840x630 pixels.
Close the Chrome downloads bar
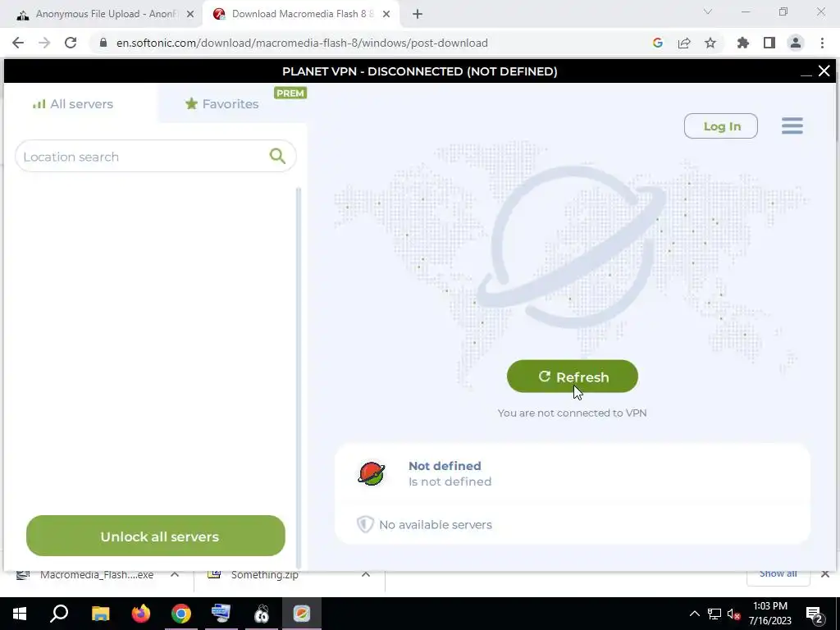click(x=825, y=573)
